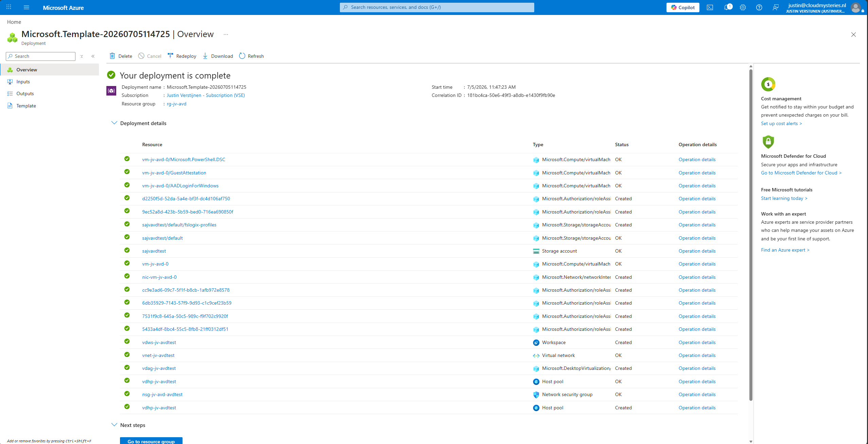Open the feedback icon in top bar
The height and width of the screenshot is (444, 868).
click(776, 7)
